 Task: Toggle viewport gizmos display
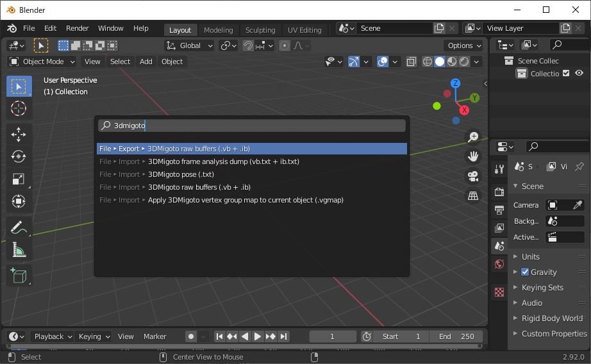354,62
